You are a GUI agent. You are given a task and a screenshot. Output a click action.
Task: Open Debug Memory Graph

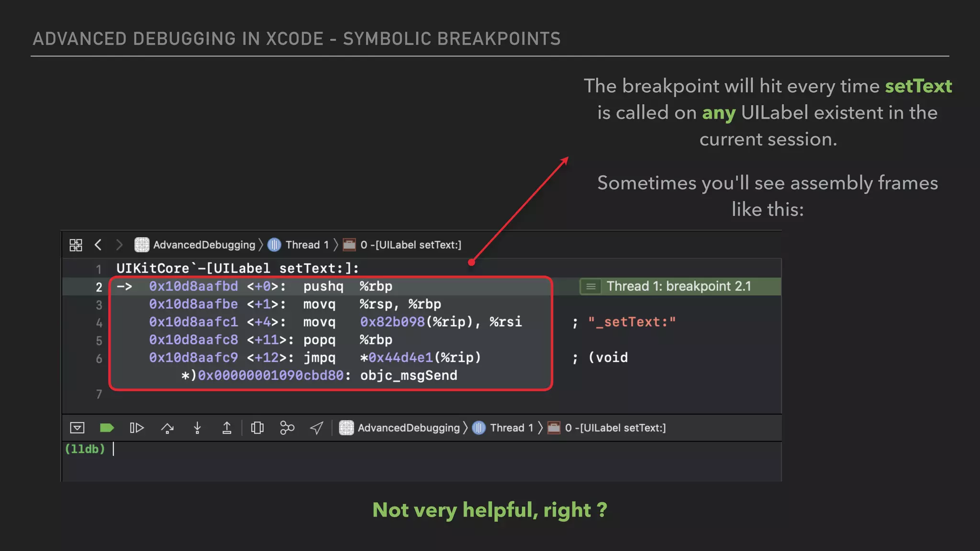(287, 428)
